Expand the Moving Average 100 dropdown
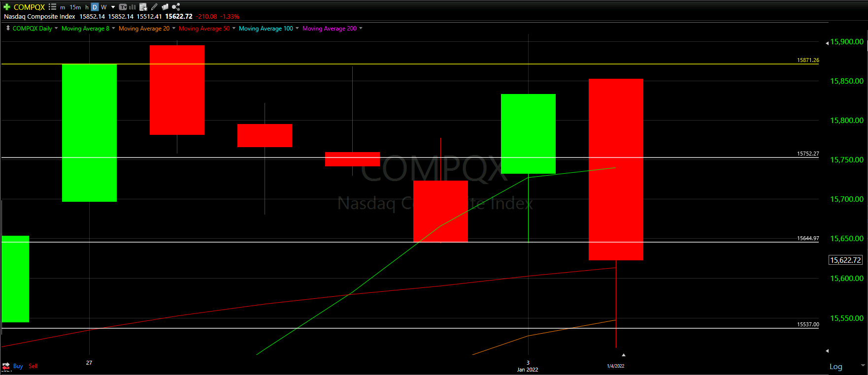The height and width of the screenshot is (375, 868). coord(297,28)
